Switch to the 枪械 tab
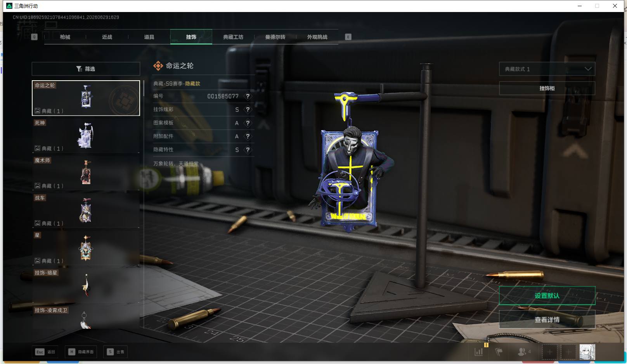 65,37
